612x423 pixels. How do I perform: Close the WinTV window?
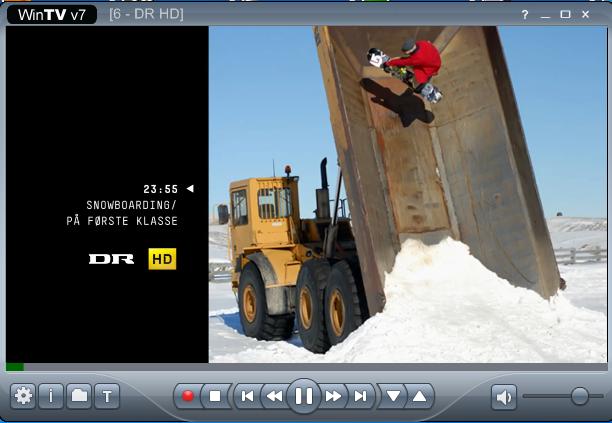click(585, 14)
